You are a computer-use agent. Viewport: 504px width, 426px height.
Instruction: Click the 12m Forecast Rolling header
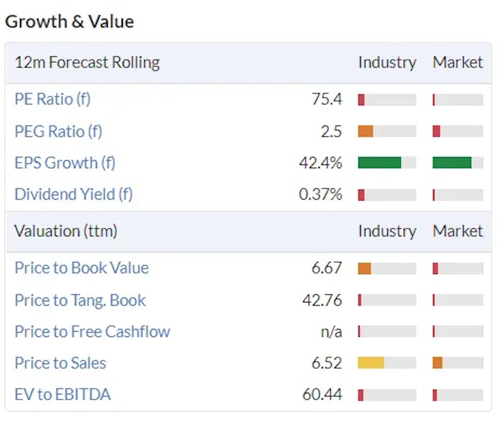pos(87,62)
